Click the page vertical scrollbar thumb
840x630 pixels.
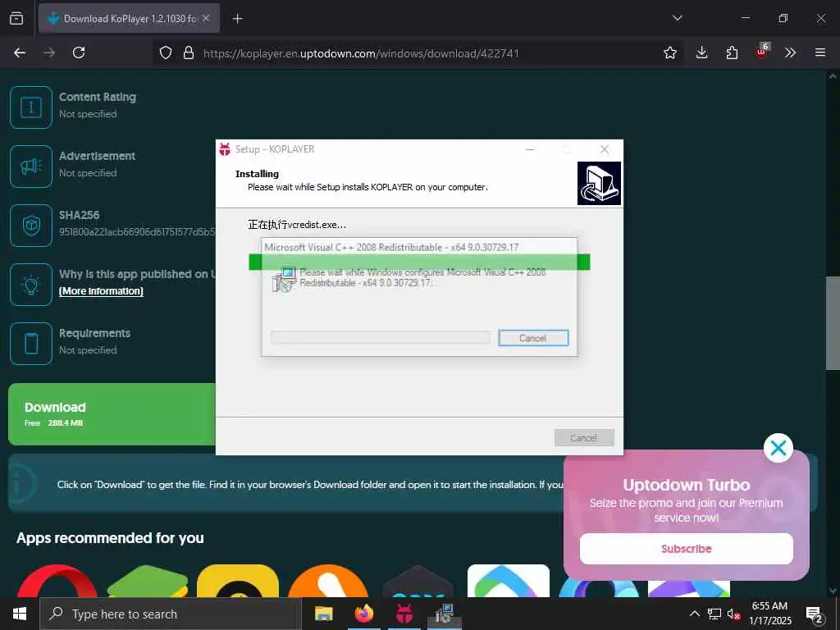click(x=833, y=323)
